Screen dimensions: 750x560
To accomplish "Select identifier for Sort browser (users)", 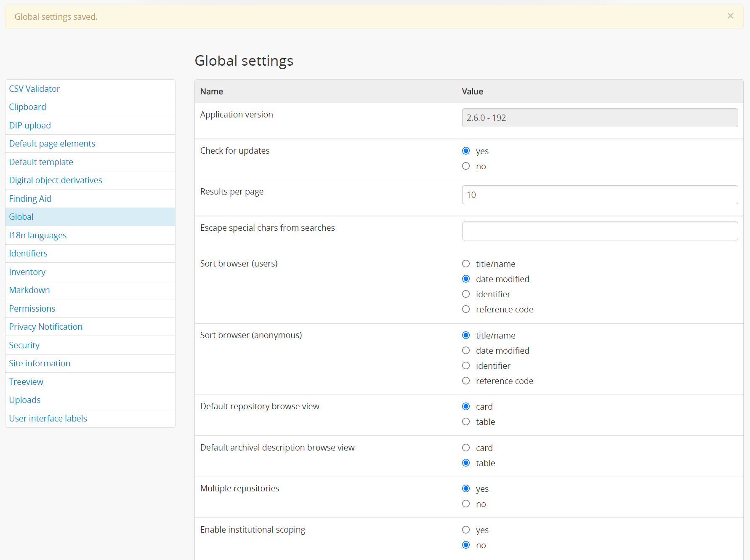I will pos(466,294).
